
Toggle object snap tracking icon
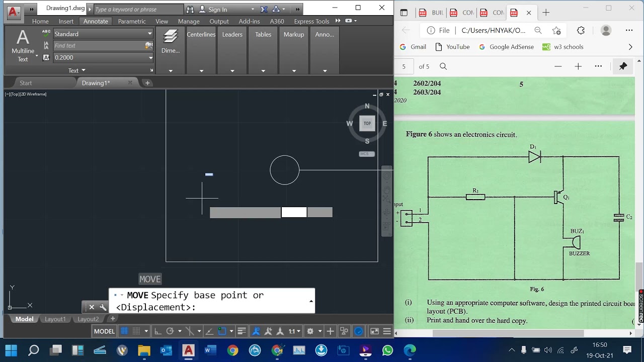coord(209,331)
